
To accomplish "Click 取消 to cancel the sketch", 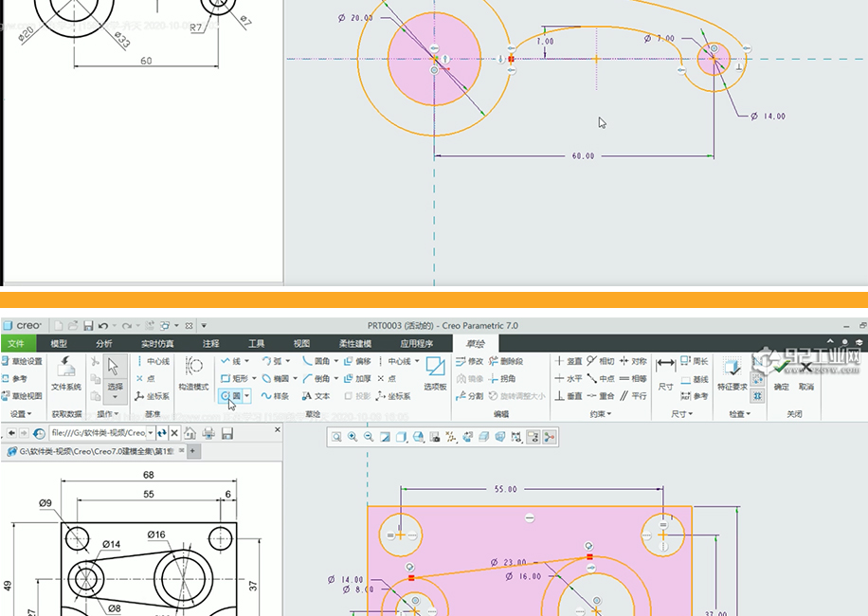I will point(806,374).
